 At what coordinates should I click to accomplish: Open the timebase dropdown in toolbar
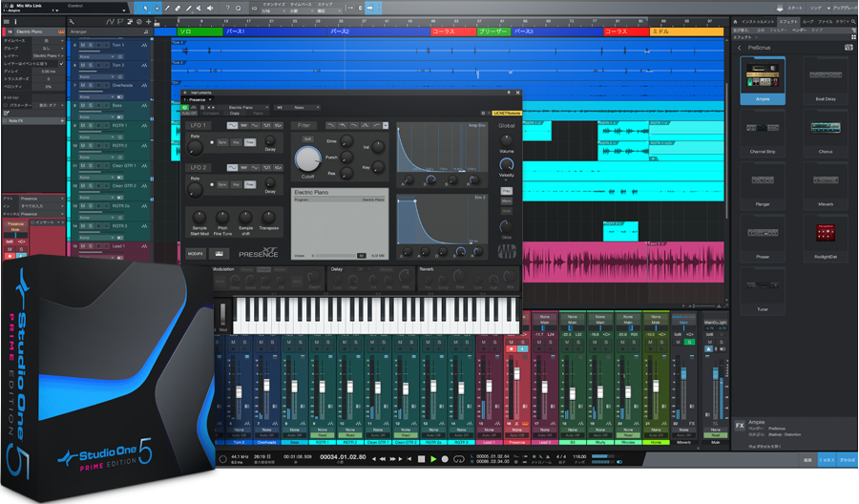click(301, 10)
